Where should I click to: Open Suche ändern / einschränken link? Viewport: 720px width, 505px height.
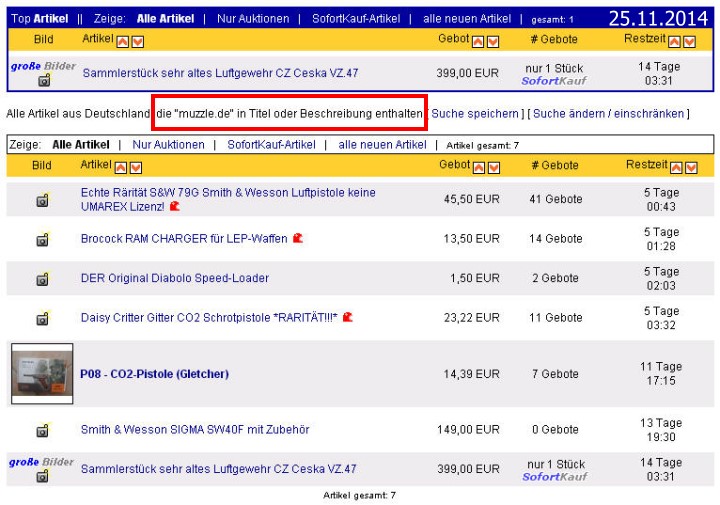608,114
